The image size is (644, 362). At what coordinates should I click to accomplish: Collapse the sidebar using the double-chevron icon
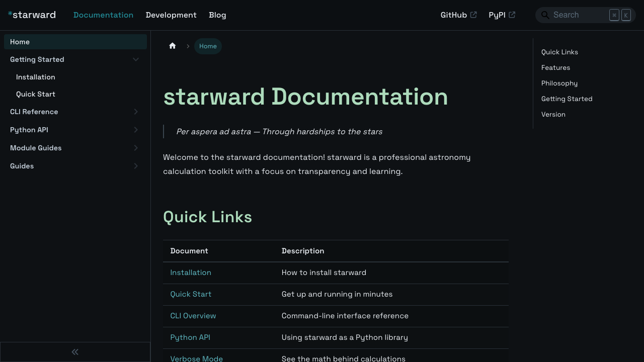(74, 352)
